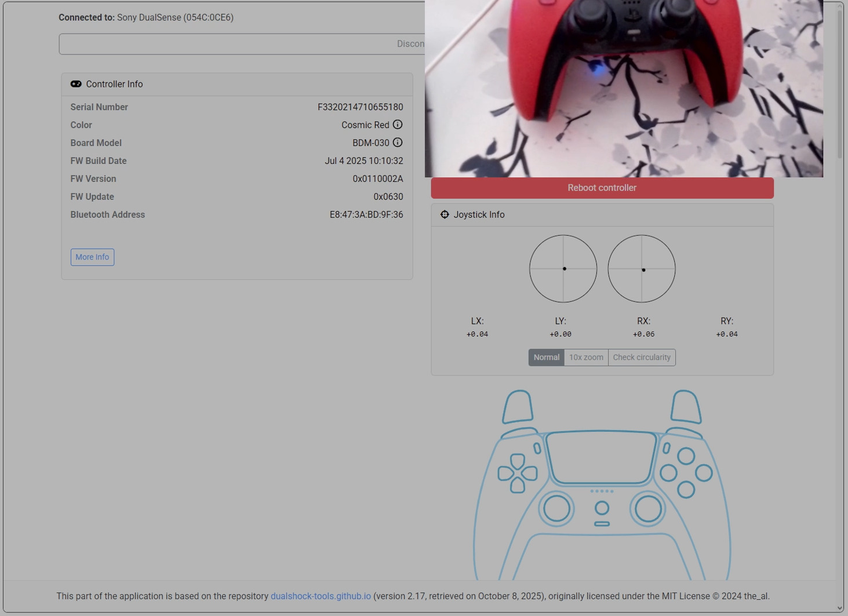Click the RX value +0.06
Image resolution: width=848 pixels, height=616 pixels.
point(644,334)
